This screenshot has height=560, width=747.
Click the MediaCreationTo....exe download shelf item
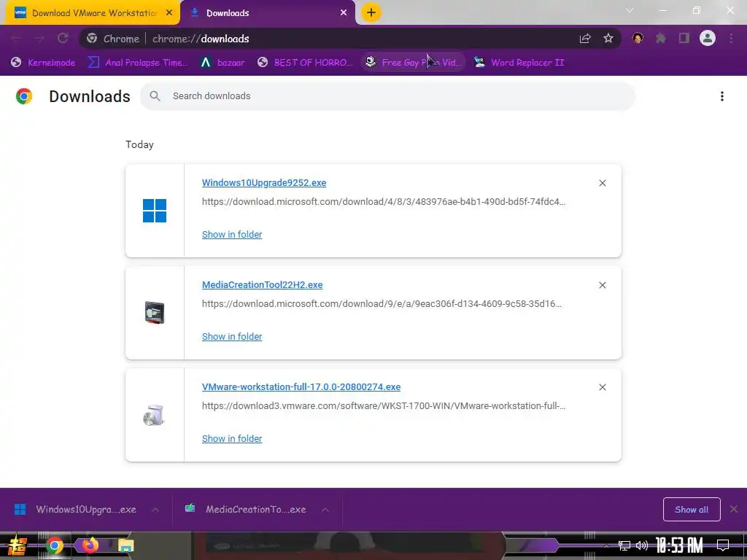click(247, 510)
